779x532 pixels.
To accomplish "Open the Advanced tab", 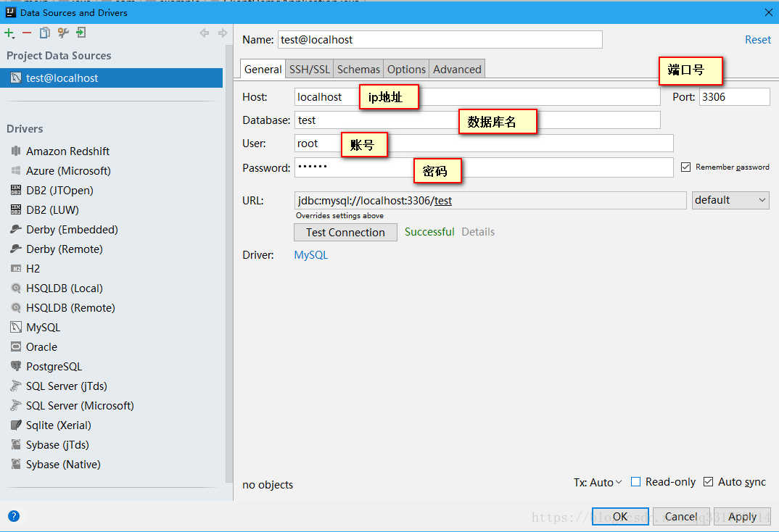I will tap(457, 69).
